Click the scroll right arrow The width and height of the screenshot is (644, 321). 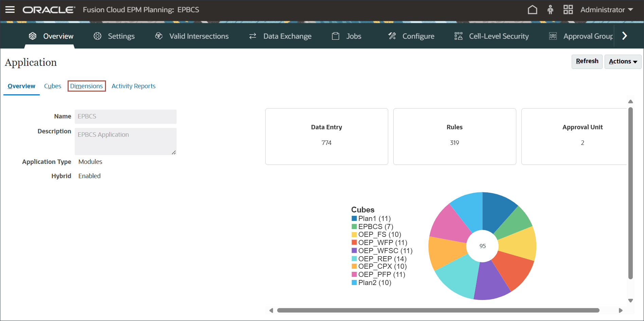[621, 310]
